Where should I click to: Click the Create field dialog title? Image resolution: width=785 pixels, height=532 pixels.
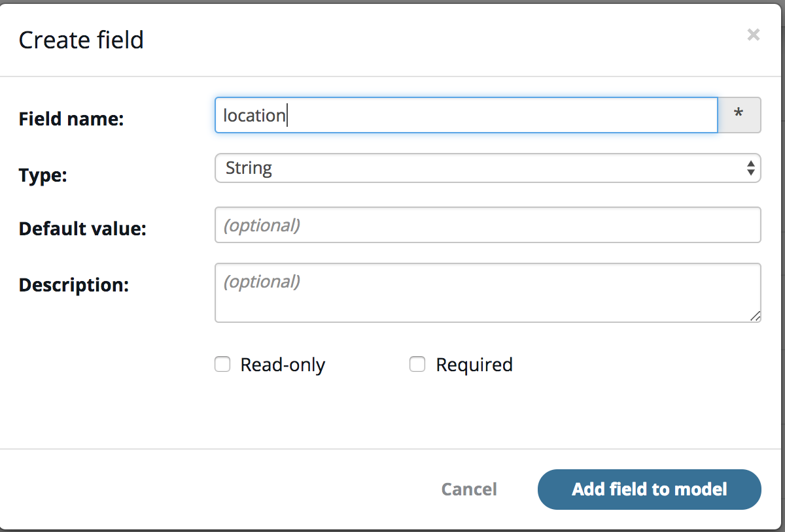pos(81,41)
